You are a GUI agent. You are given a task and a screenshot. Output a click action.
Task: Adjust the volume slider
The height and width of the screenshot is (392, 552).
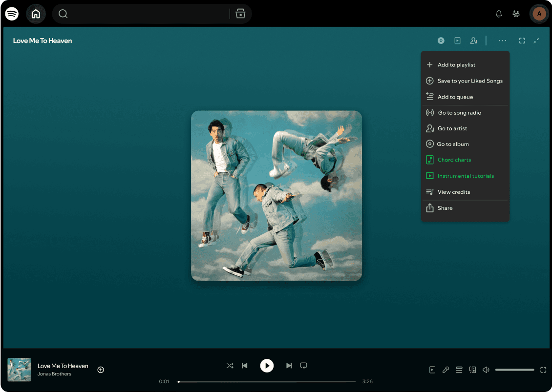[515, 370]
